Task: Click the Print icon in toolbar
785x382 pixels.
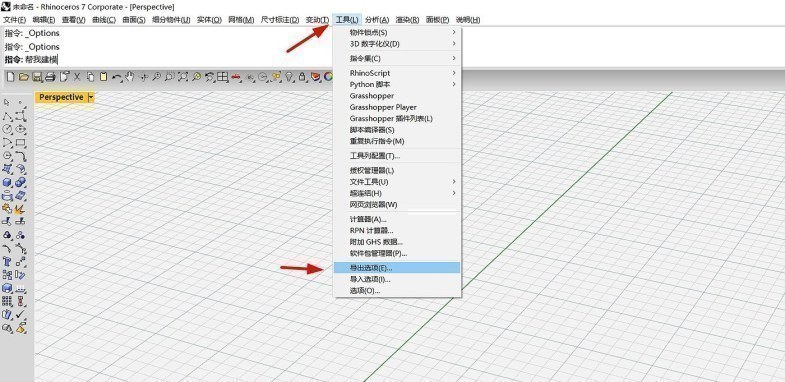Action: pos(50,77)
